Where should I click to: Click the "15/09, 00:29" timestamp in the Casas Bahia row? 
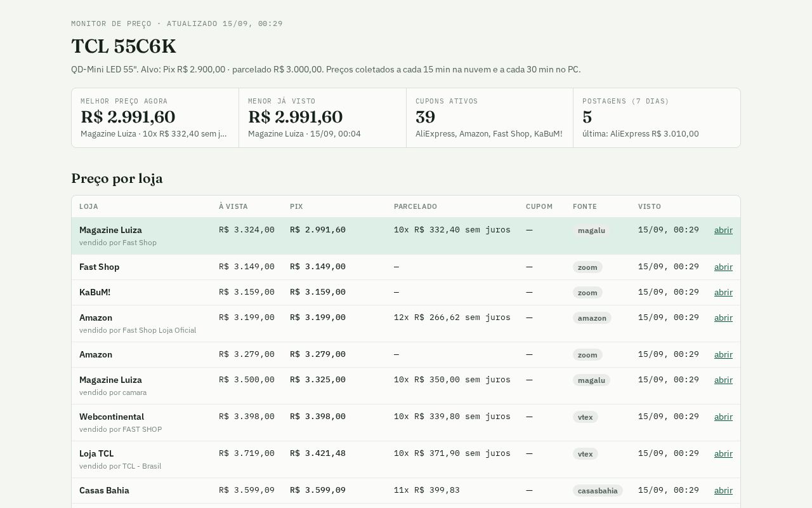click(669, 490)
